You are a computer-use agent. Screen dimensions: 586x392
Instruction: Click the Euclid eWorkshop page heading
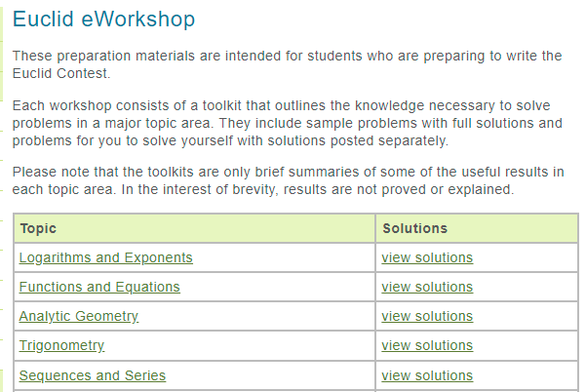tap(104, 19)
